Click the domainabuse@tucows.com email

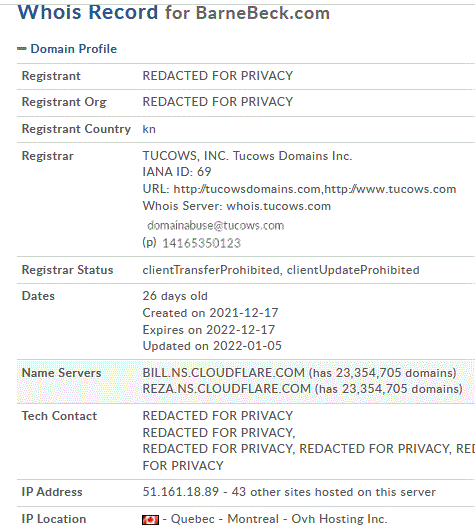(216, 226)
